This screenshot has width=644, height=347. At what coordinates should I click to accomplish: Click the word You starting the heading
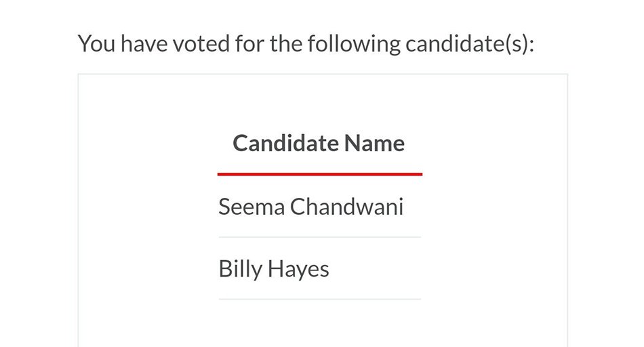click(96, 44)
